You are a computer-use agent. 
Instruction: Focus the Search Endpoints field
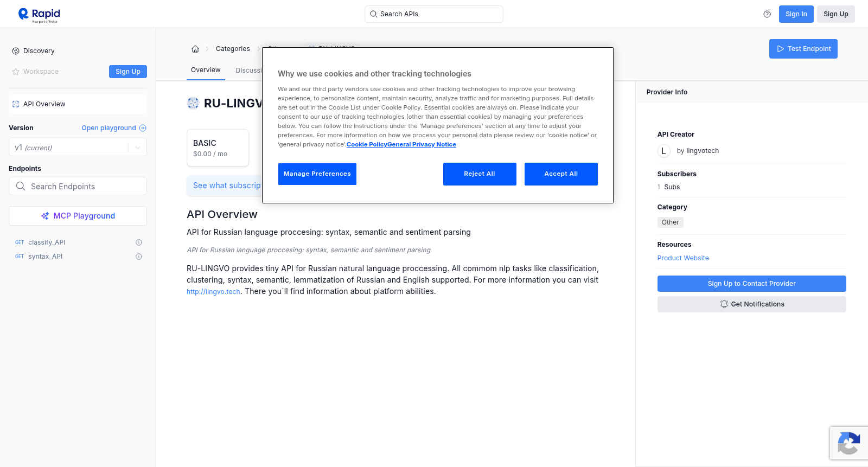coord(78,186)
